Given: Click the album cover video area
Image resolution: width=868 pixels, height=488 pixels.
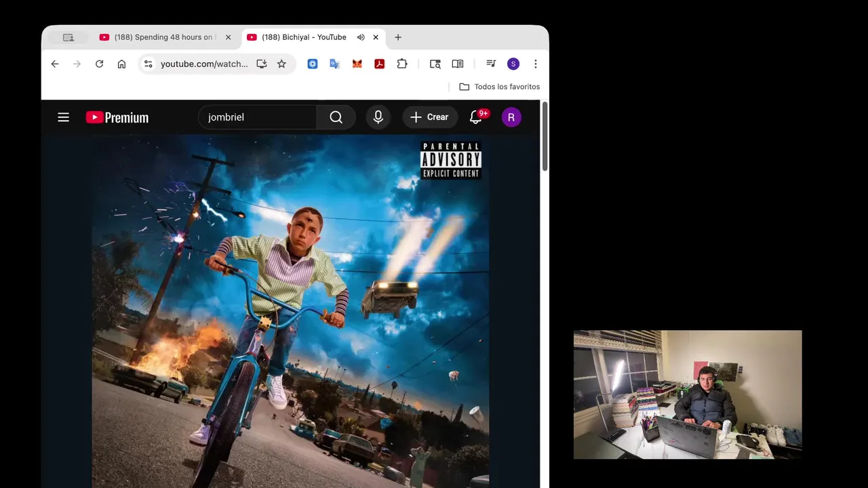Looking at the screenshot, I should 290,311.
